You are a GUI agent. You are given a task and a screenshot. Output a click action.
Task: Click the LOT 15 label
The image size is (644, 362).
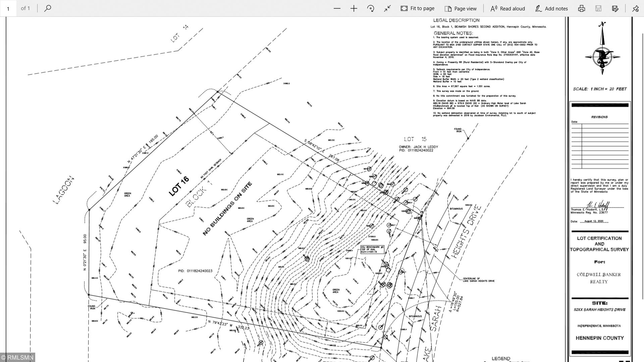[415, 139]
